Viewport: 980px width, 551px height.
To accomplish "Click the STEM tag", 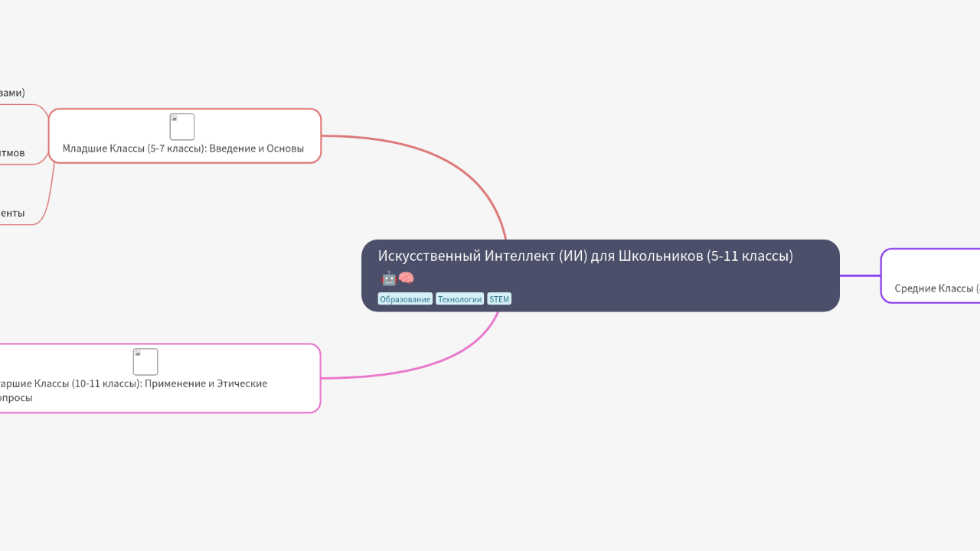I will 499,299.
